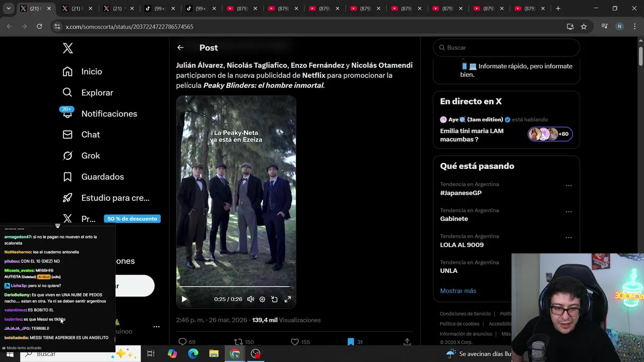Click the share icon under the post
The height and width of the screenshot is (362, 644).
407,342
